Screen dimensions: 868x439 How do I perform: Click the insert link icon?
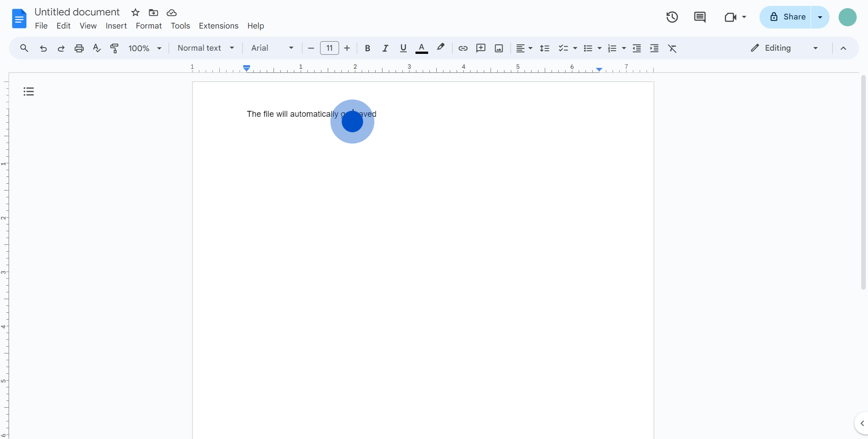coord(462,48)
